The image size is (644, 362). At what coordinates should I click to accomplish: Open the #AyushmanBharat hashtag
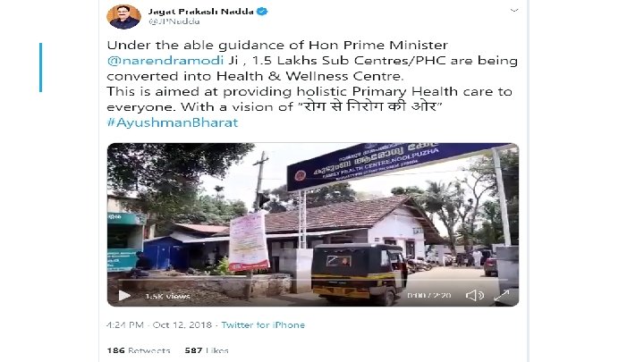coord(173,122)
